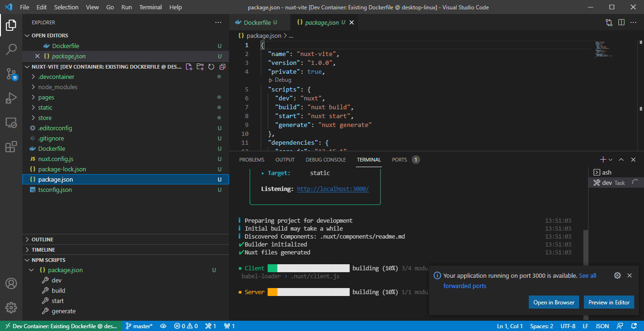644x331 pixels.
Task: Toggle the Dev Container remote status indicator
Action: pos(61,326)
